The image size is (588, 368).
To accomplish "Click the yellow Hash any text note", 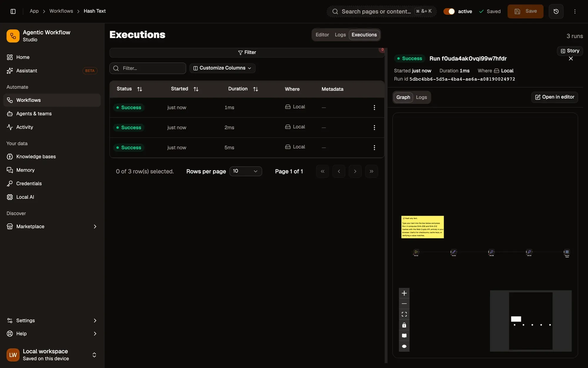I will 422,227.
